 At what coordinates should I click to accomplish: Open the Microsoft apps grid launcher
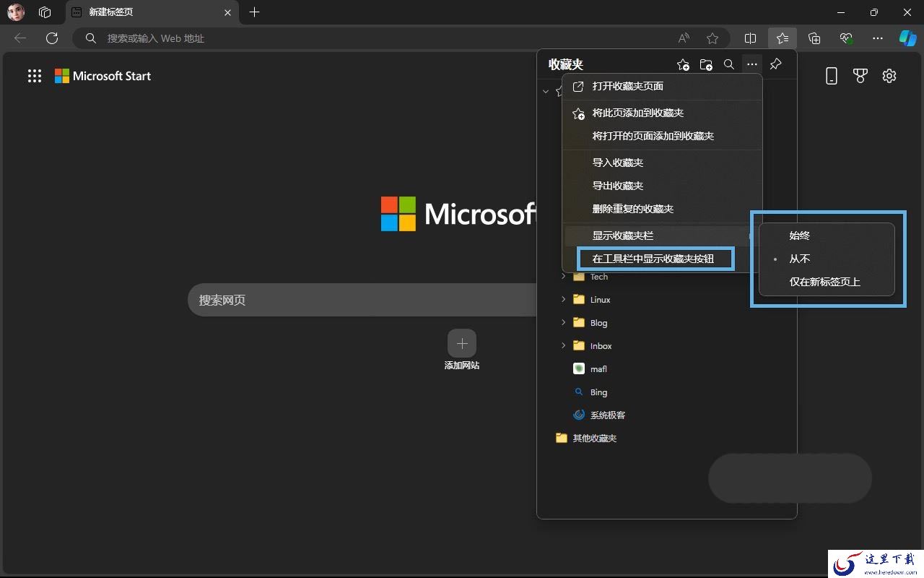pyautogui.click(x=35, y=76)
